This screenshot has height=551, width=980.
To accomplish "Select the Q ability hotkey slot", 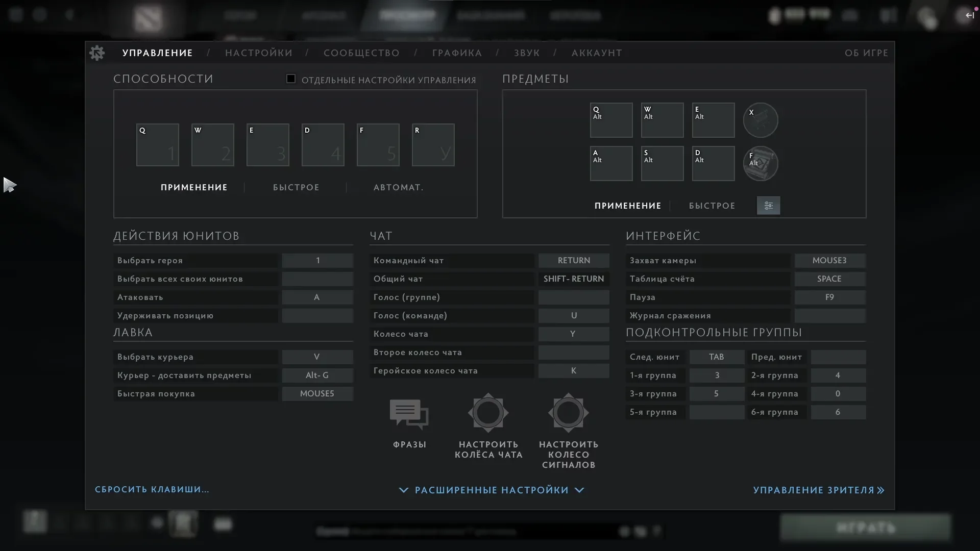I will (157, 145).
